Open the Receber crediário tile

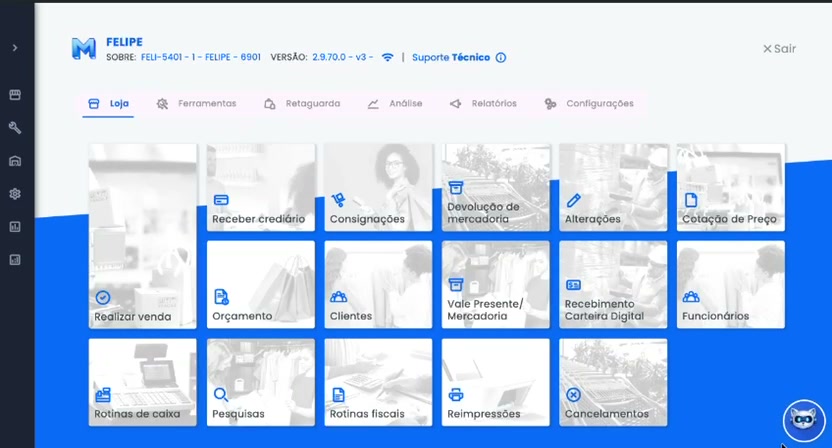260,187
